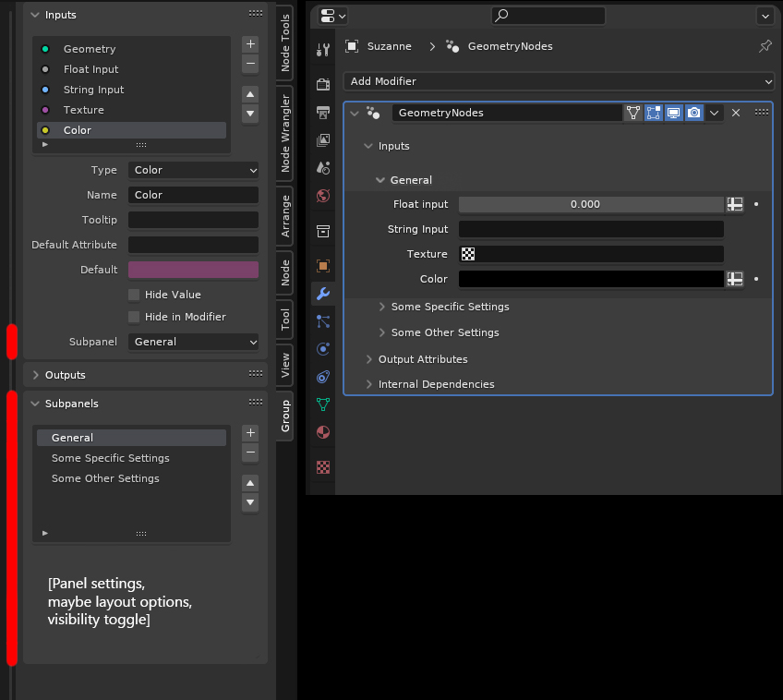Viewport: 783px width, 700px height.
Task: Open the Object Data mesh tab icon
Action: click(x=323, y=404)
